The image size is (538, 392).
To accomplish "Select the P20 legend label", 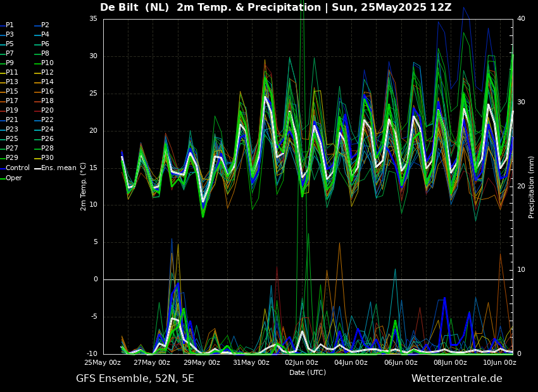I will pyautogui.click(x=47, y=111).
